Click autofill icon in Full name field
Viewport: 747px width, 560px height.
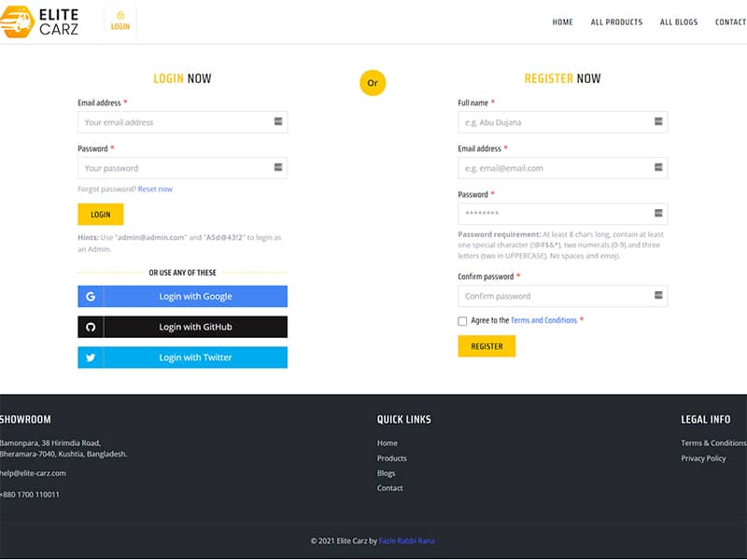[x=658, y=122]
